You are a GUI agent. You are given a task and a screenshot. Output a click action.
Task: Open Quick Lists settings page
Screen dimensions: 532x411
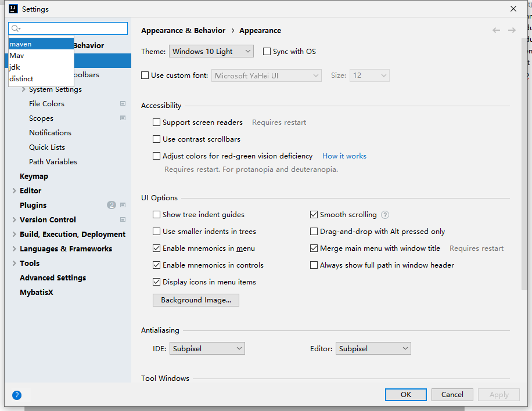[x=47, y=147]
